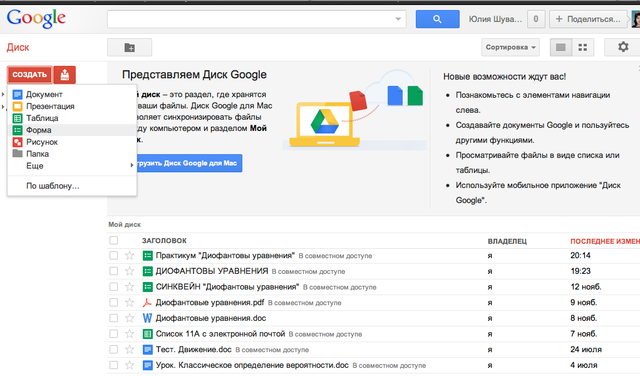This screenshot has width=640, height=376.
Task: Check the box for Практикум "Диофантовы уравнения"
Action: tap(113, 256)
